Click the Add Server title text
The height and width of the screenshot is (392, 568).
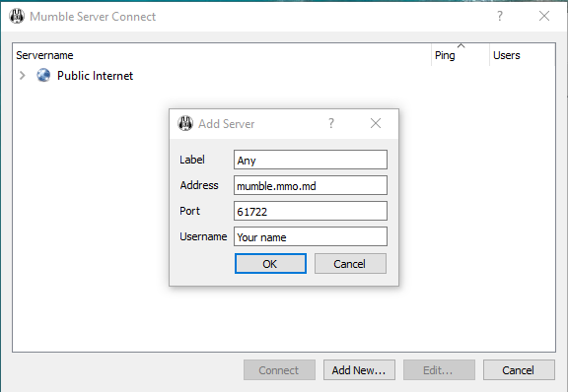tap(227, 124)
